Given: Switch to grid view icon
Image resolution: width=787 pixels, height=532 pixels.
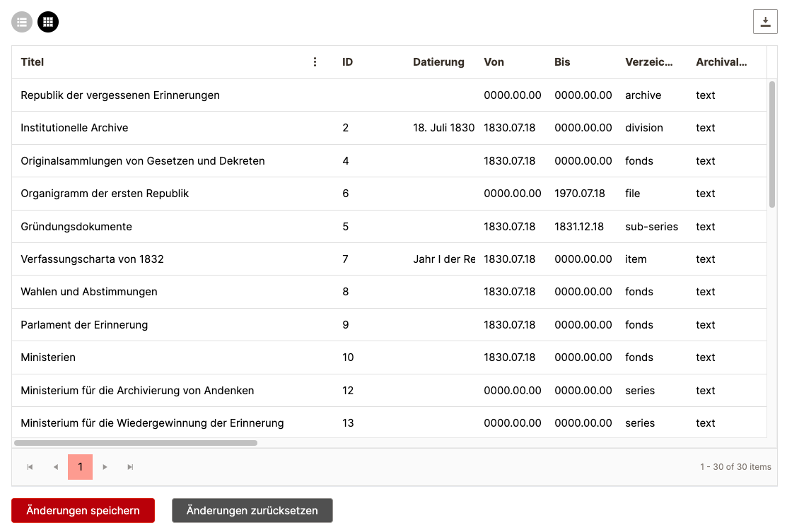Looking at the screenshot, I should point(48,22).
